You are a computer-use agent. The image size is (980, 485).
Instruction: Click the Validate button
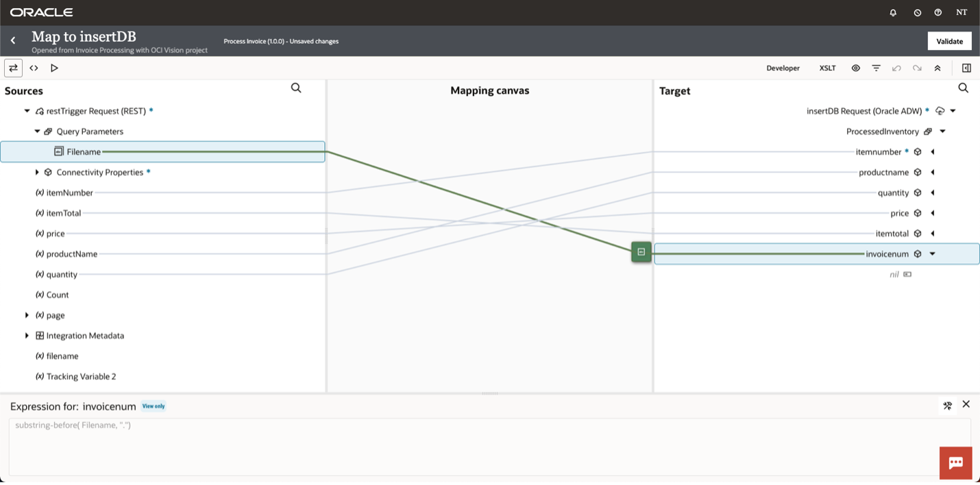(x=949, y=40)
